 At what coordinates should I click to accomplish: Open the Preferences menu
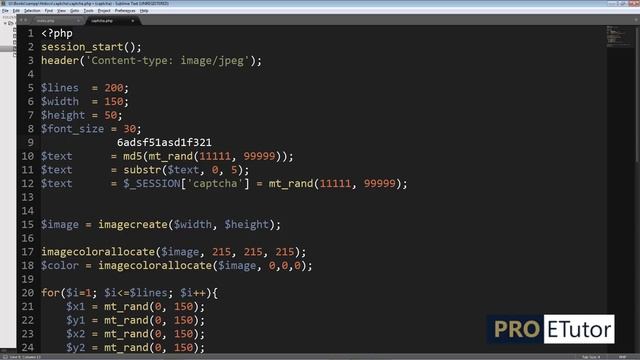pyautogui.click(x=125, y=11)
